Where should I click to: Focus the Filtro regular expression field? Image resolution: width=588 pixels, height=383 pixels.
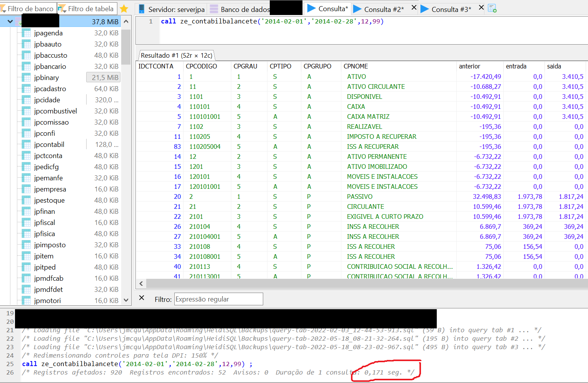pyautogui.click(x=218, y=299)
